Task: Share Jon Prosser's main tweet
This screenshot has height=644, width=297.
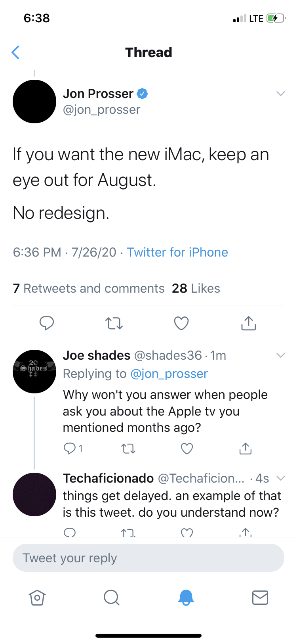Action: [249, 323]
